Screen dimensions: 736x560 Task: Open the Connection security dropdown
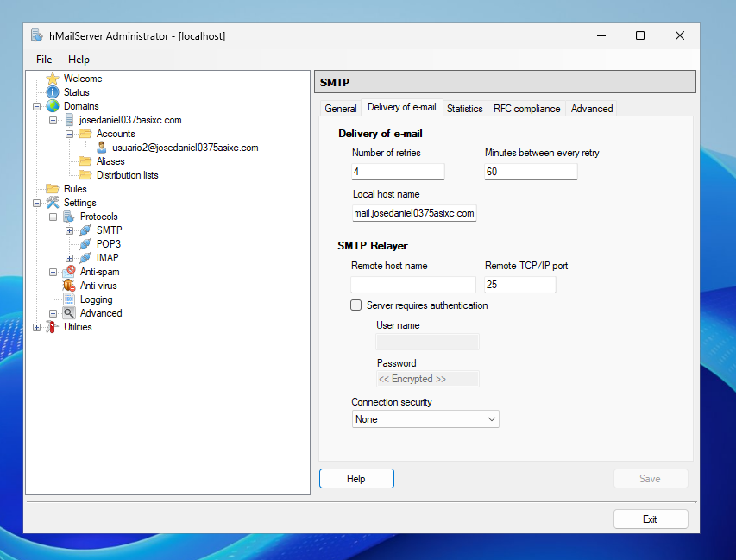coord(425,419)
